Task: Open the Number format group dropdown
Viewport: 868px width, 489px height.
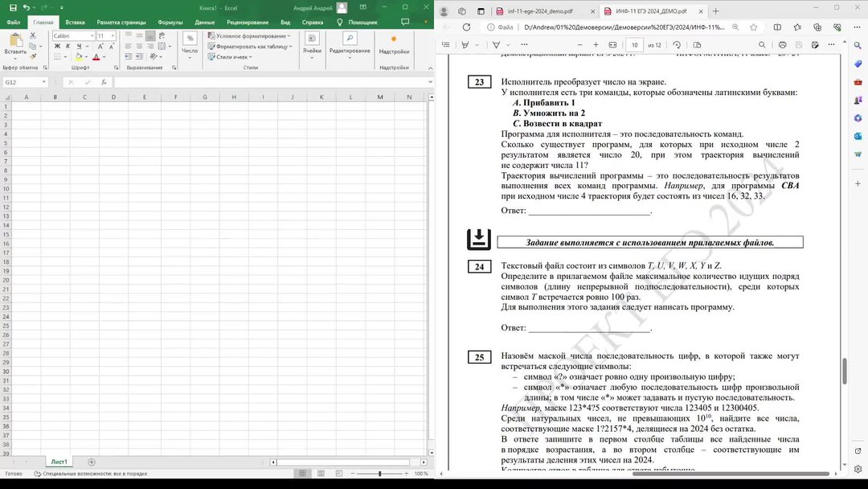Action: click(190, 45)
